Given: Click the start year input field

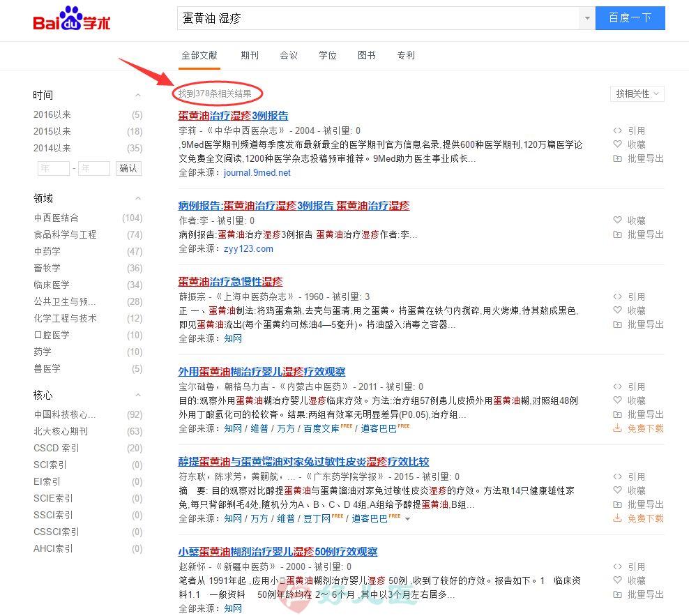Looking at the screenshot, I should [54, 168].
